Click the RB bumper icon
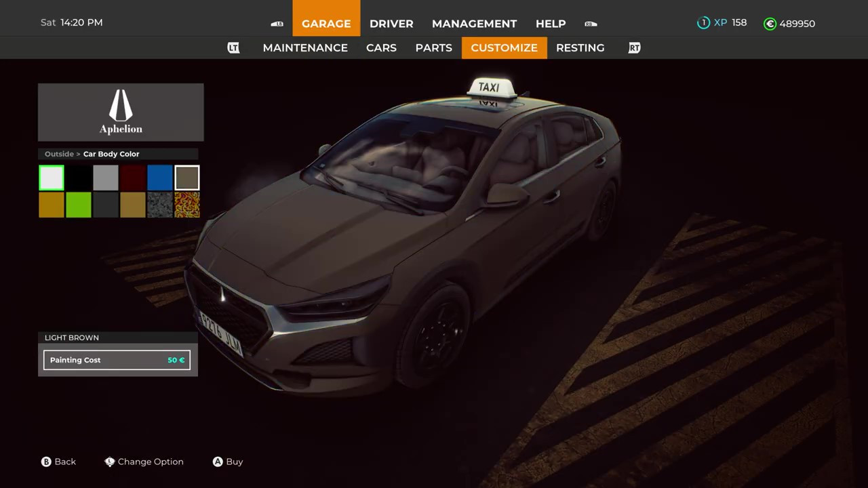The width and height of the screenshot is (868, 488). (x=591, y=24)
